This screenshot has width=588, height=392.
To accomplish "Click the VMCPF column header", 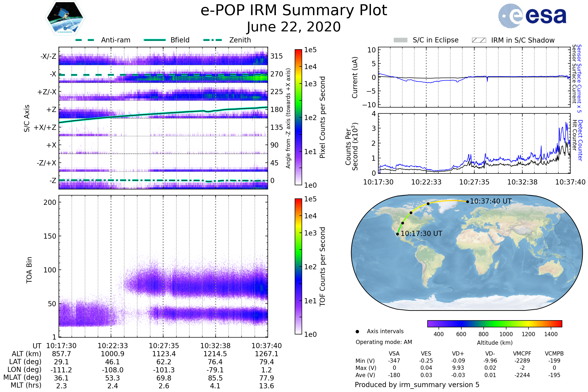I will pyautogui.click(x=522, y=354).
